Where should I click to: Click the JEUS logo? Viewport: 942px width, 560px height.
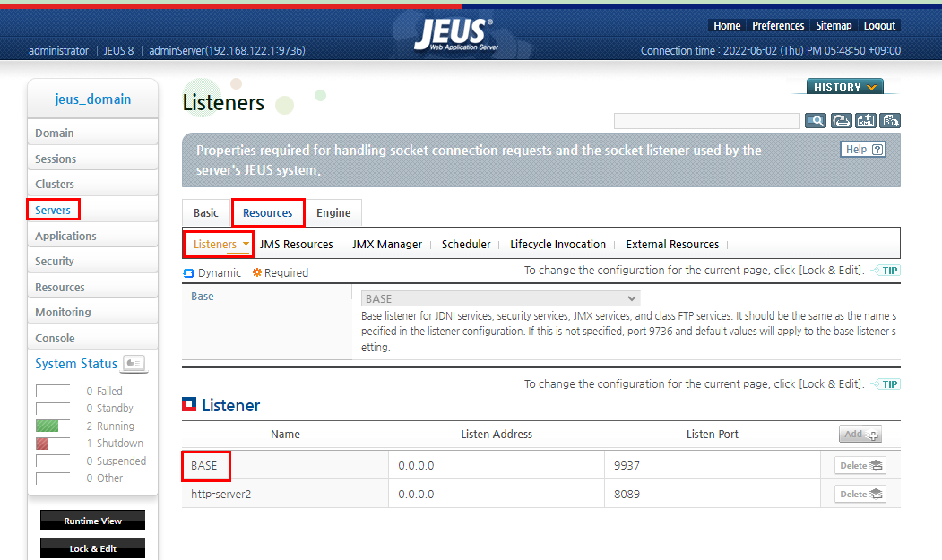[x=455, y=34]
